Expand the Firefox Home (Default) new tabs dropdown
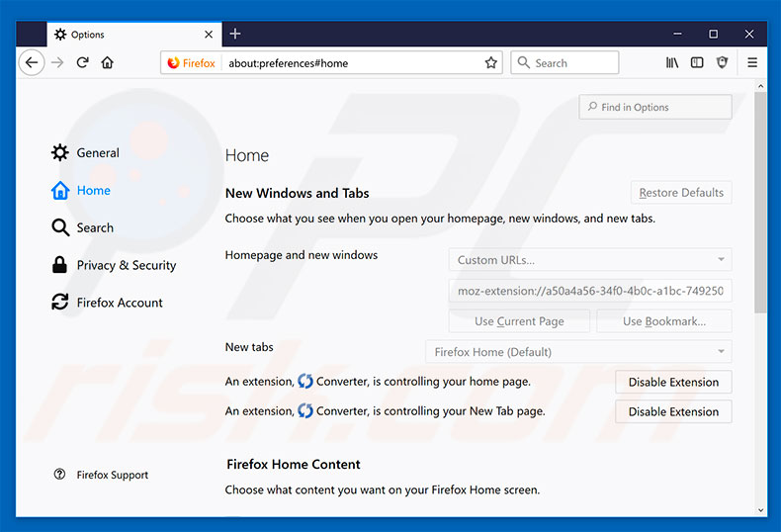This screenshot has width=781, height=532. pos(578,352)
